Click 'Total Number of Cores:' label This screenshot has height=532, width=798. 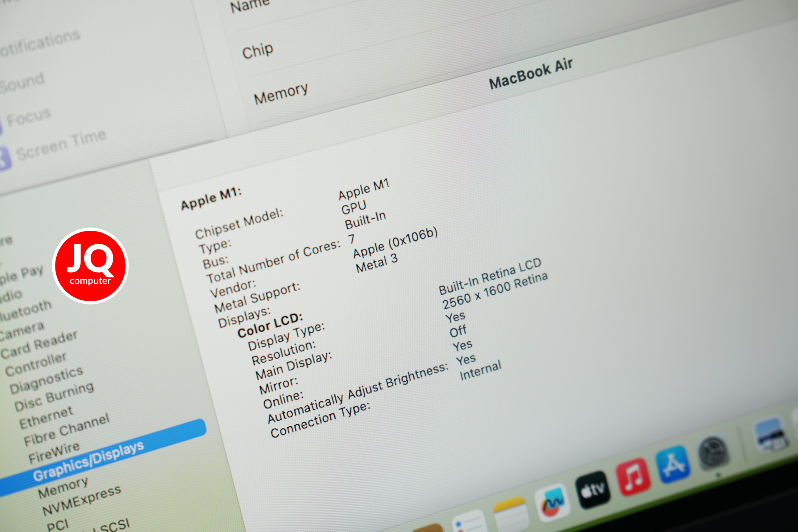[x=274, y=261]
